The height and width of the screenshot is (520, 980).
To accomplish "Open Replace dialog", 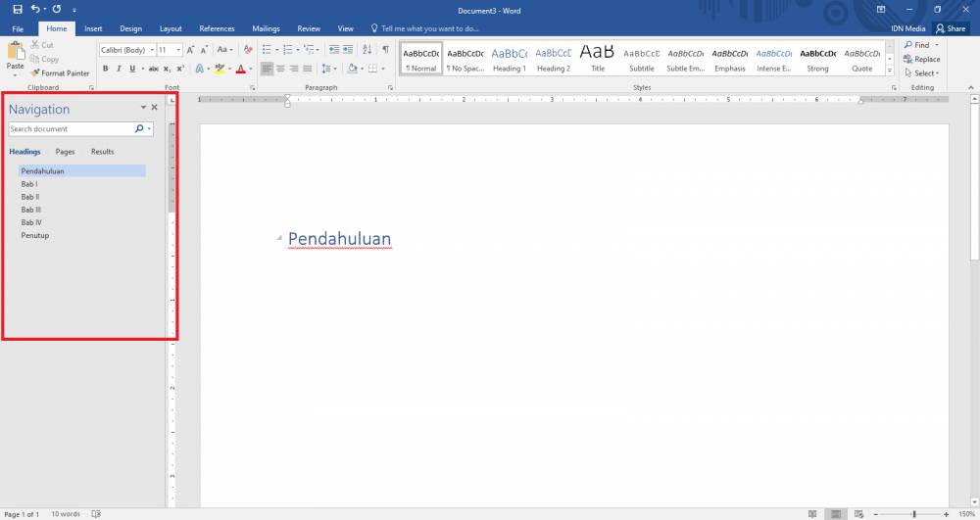I will pos(922,60).
